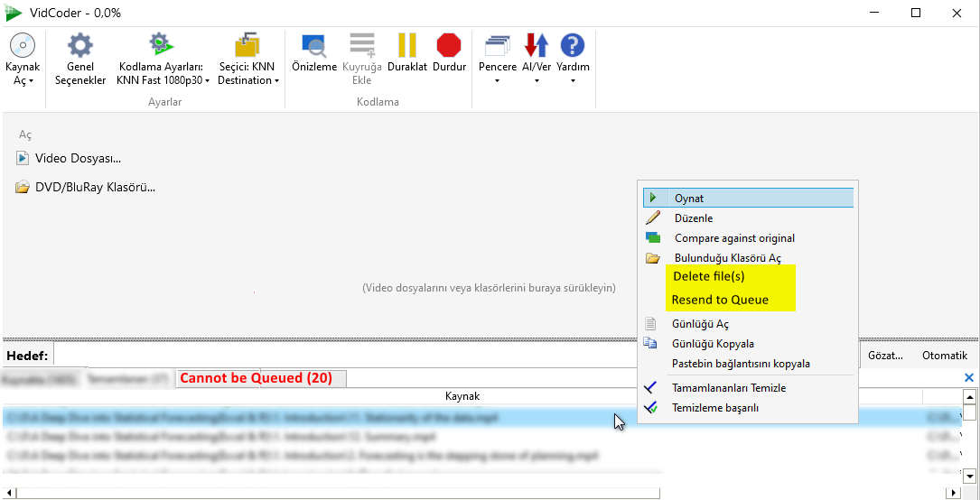Open the DVD/BluRay Klasörü... link

click(x=95, y=187)
